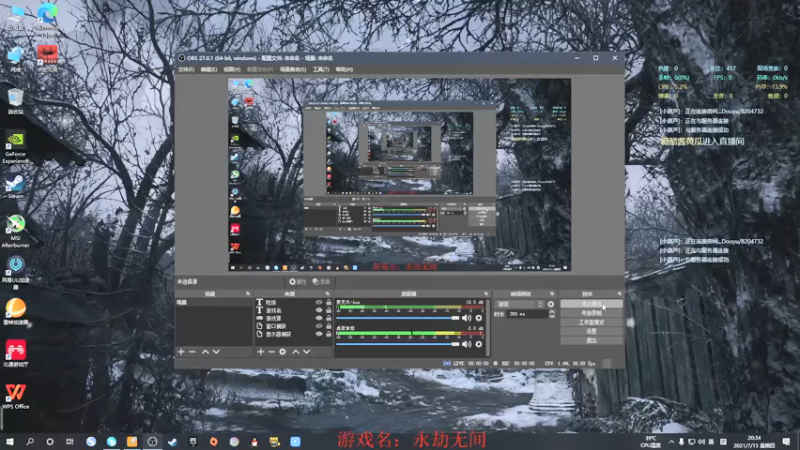Adjust the 麦克风/Aux volume slider
Image resolution: width=800 pixels, height=450 pixels.
pos(397,318)
